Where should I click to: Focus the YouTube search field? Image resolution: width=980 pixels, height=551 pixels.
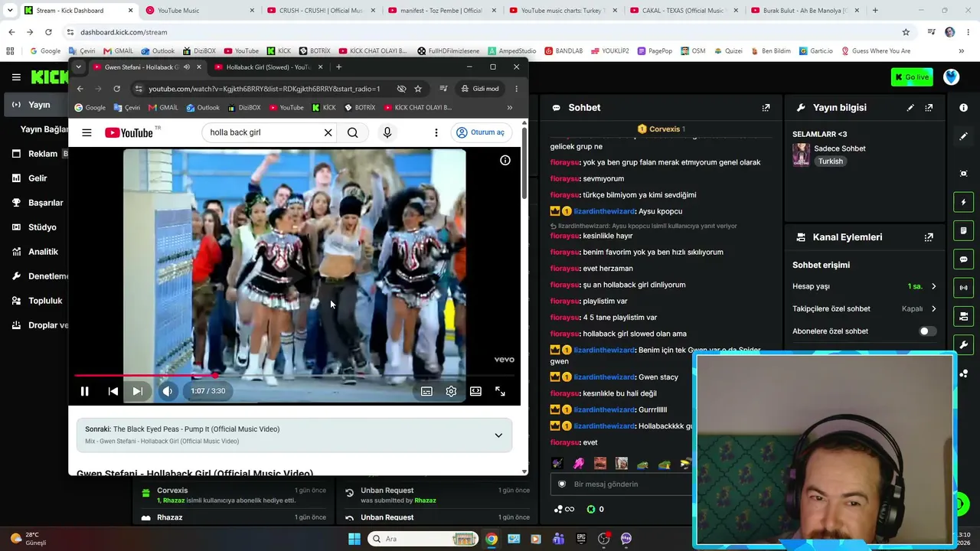click(263, 132)
